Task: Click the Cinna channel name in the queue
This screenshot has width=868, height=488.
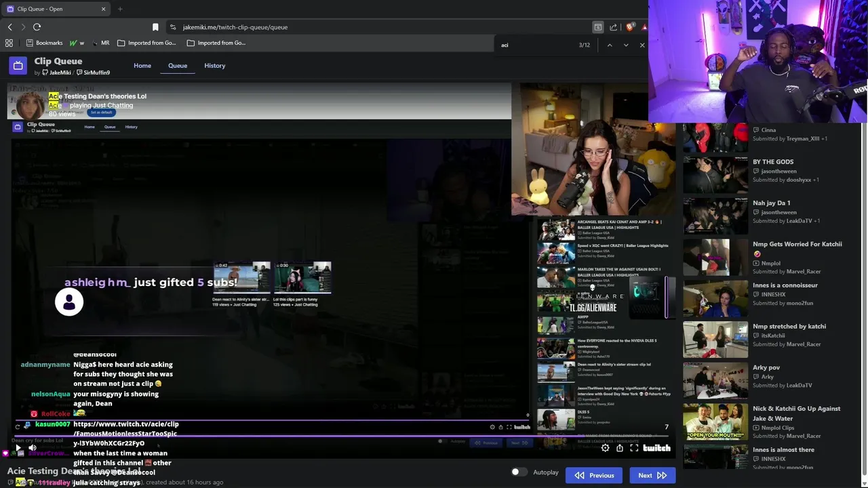Action: [x=768, y=130]
